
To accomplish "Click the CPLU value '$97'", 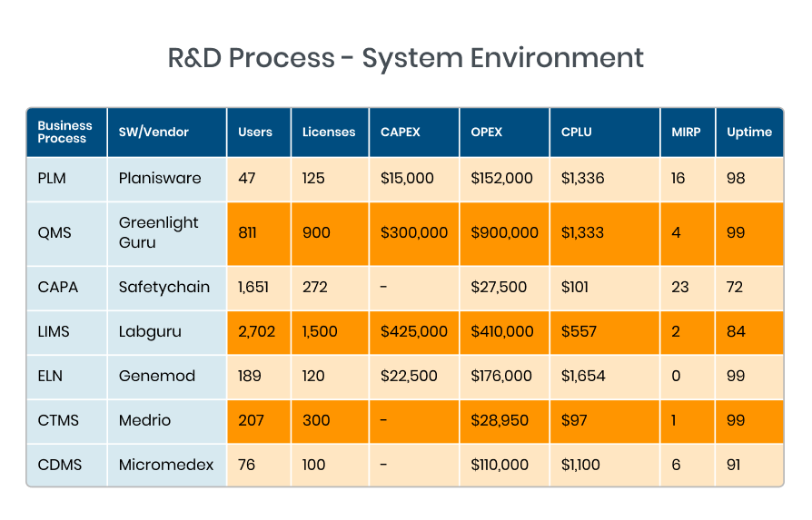I will pyautogui.click(x=574, y=420).
